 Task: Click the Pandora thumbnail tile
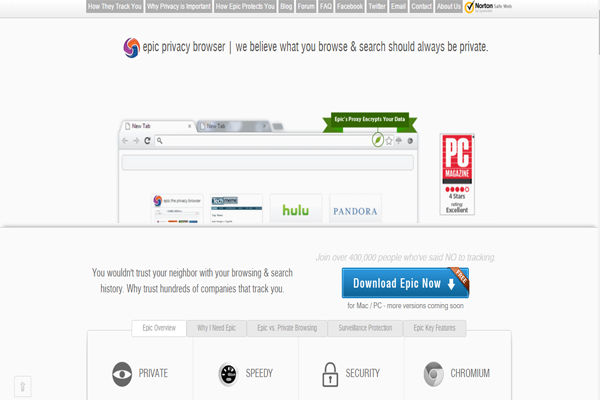pyautogui.click(x=355, y=209)
